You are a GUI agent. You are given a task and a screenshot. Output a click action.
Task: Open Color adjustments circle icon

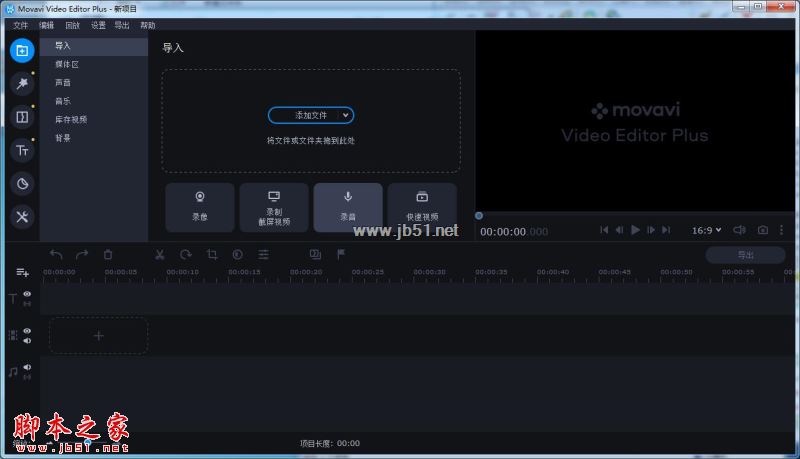point(237,254)
